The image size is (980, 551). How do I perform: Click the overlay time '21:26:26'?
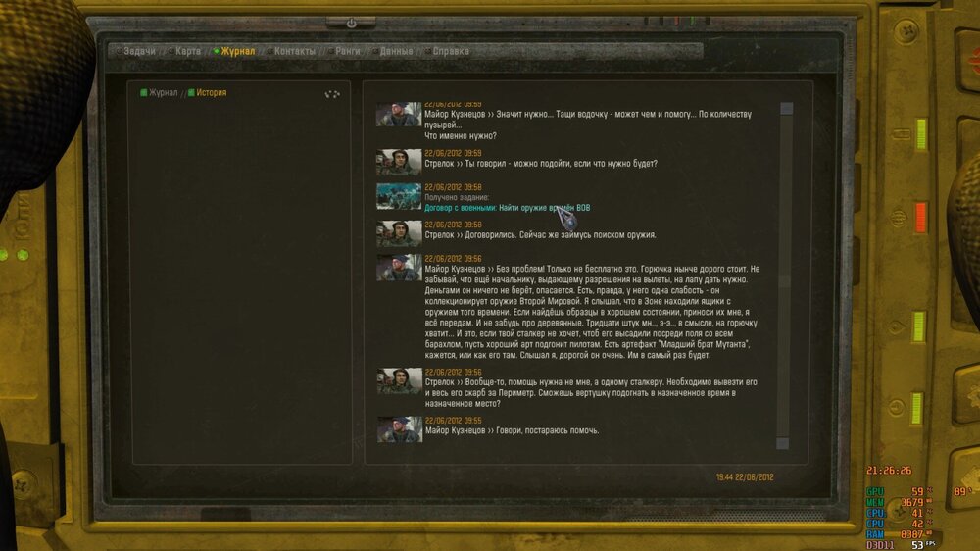889,471
